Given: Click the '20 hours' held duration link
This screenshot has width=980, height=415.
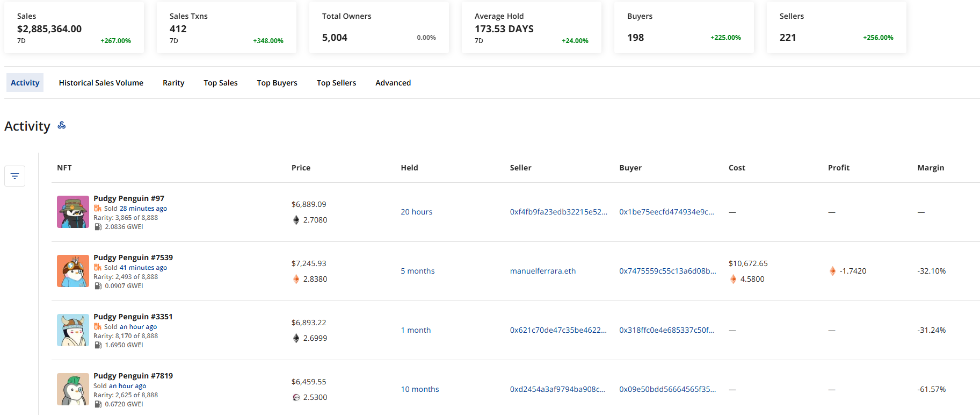Looking at the screenshot, I should pos(417,212).
